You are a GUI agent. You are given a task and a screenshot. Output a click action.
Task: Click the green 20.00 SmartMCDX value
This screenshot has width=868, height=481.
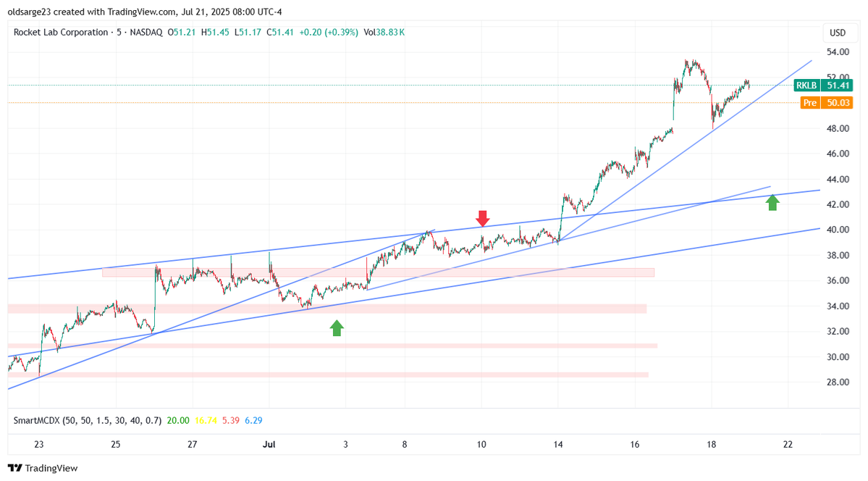click(x=178, y=421)
